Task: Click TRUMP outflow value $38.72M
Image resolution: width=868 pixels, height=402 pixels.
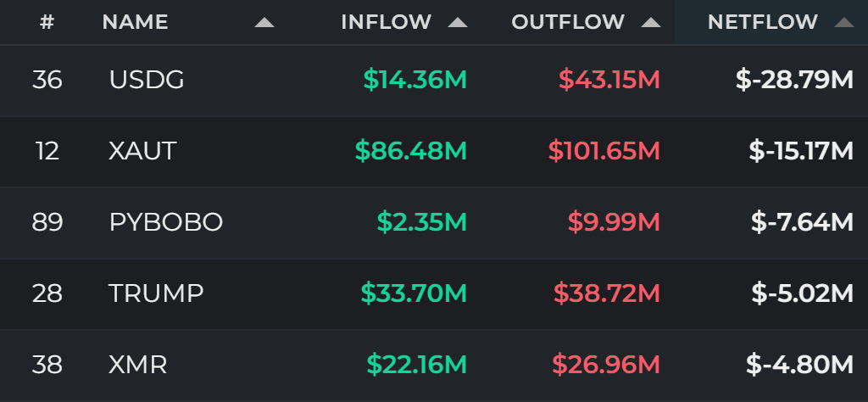Action: click(x=607, y=293)
